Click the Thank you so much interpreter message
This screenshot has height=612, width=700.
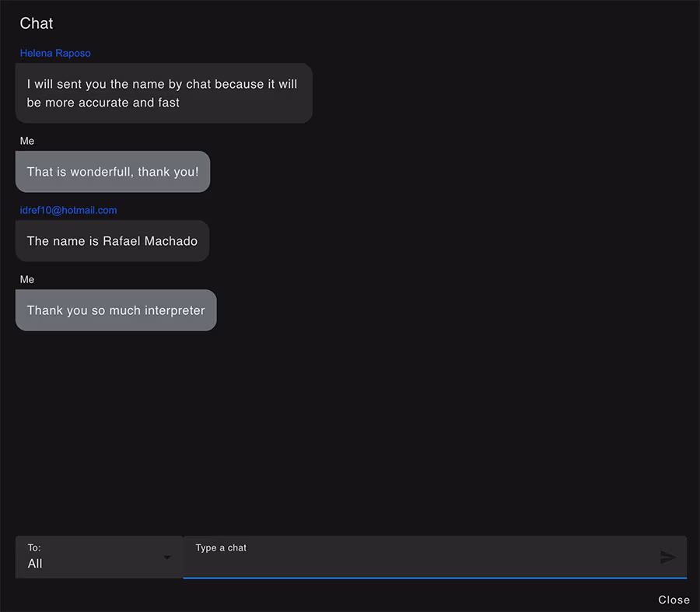pos(116,310)
